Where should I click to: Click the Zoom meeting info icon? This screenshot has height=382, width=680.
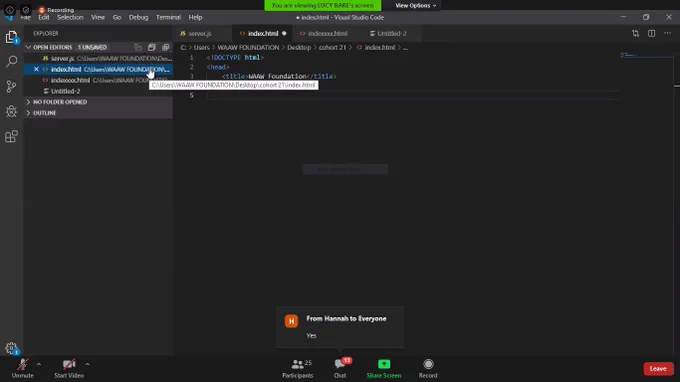coord(10,10)
